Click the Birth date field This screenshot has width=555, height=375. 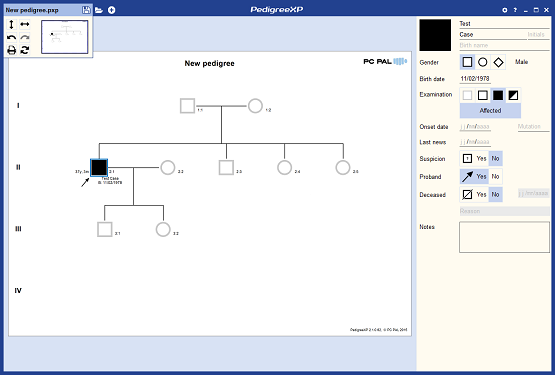tap(475, 79)
